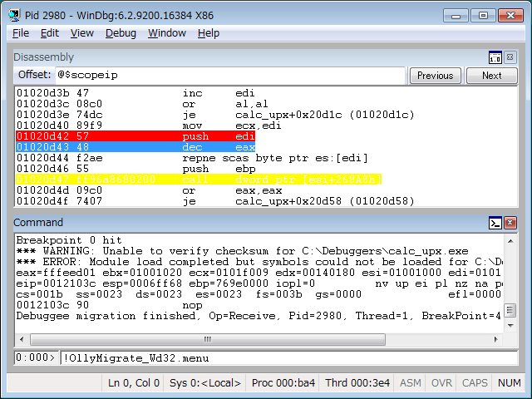Open the Window menu

point(167,33)
